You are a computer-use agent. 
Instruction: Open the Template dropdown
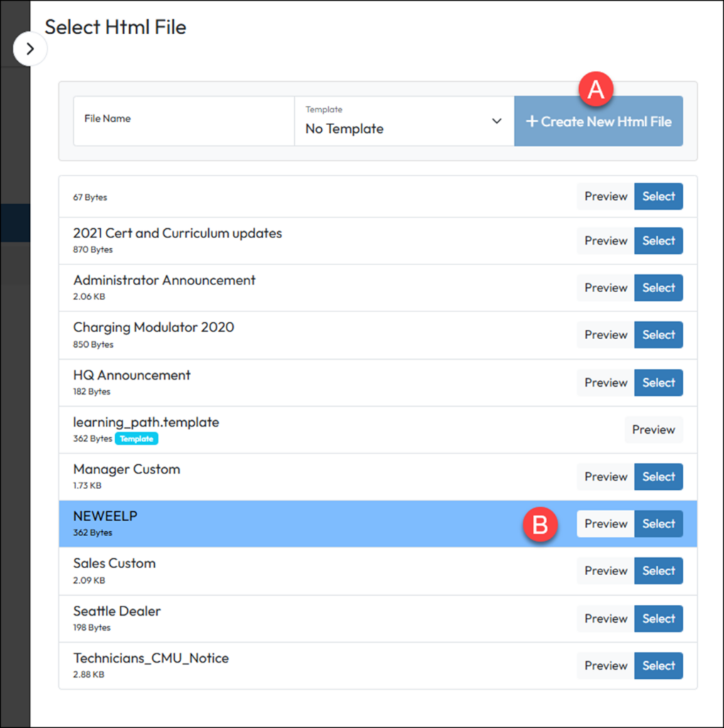(x=404, y=121)
